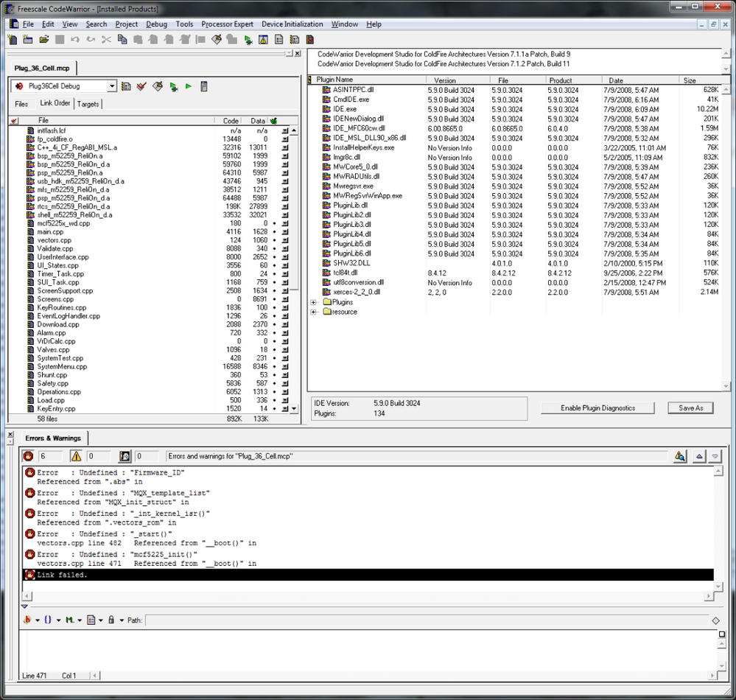
Task: Click the Copy icon in main toolbar
Action: [122, 40]
